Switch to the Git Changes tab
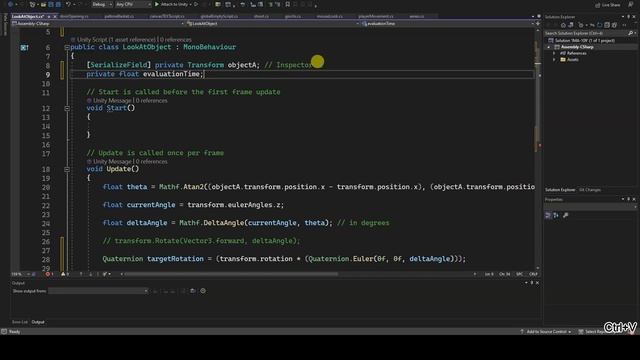Viewport: 640px width, 360px height. [590, 190]
